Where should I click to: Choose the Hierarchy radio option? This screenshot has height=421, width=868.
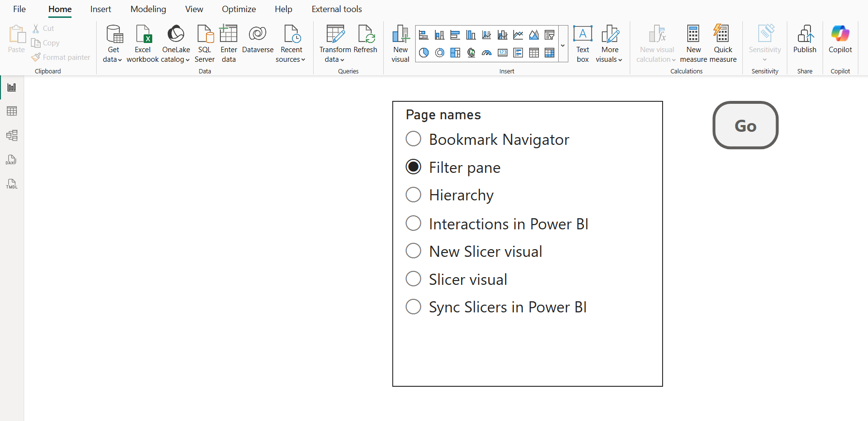pos(413,195)
